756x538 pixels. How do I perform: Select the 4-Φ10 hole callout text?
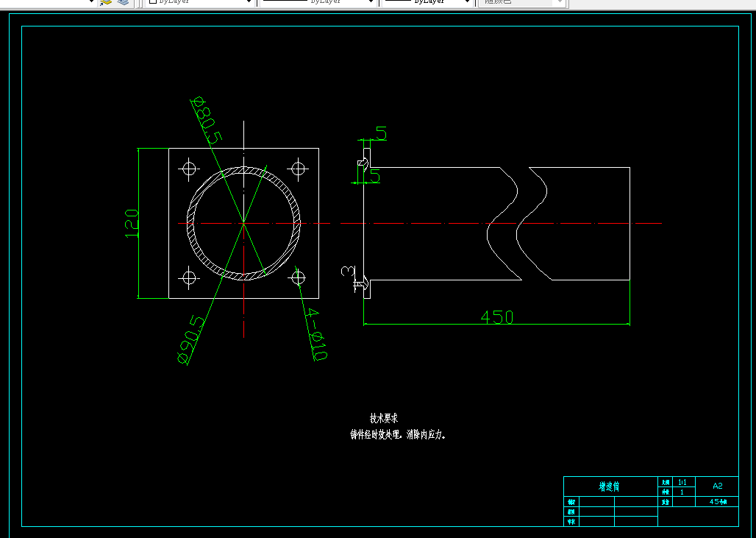[317, 335]
